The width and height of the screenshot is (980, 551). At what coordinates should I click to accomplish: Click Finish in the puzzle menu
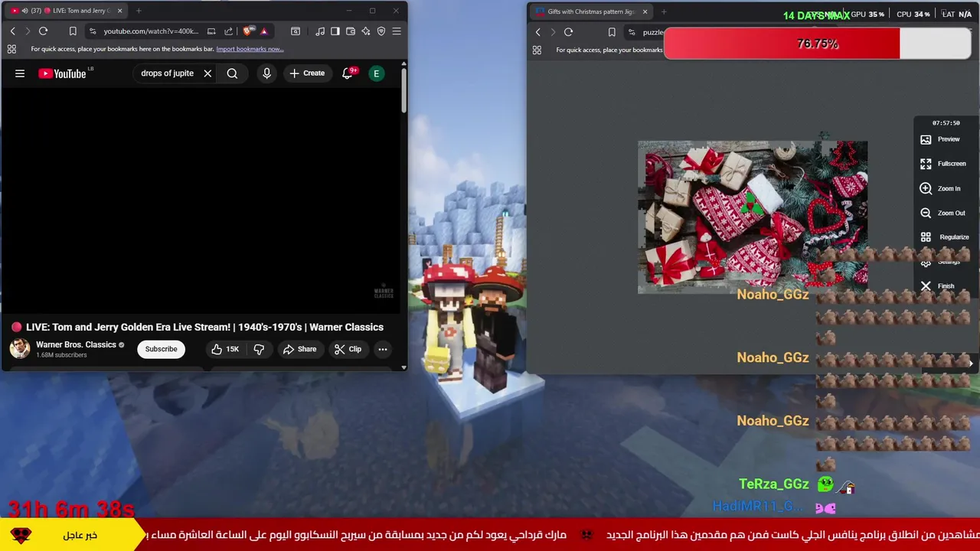point(937,286)
